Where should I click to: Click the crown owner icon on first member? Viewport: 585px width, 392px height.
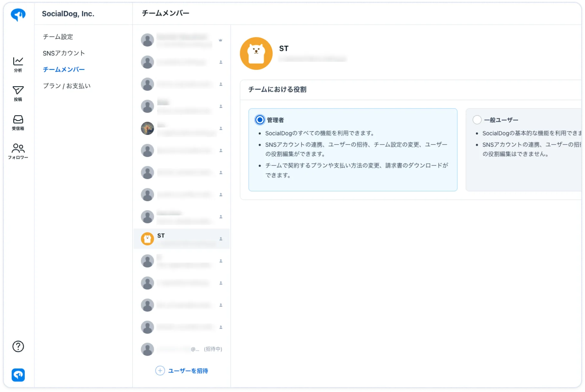coord(220,40)
